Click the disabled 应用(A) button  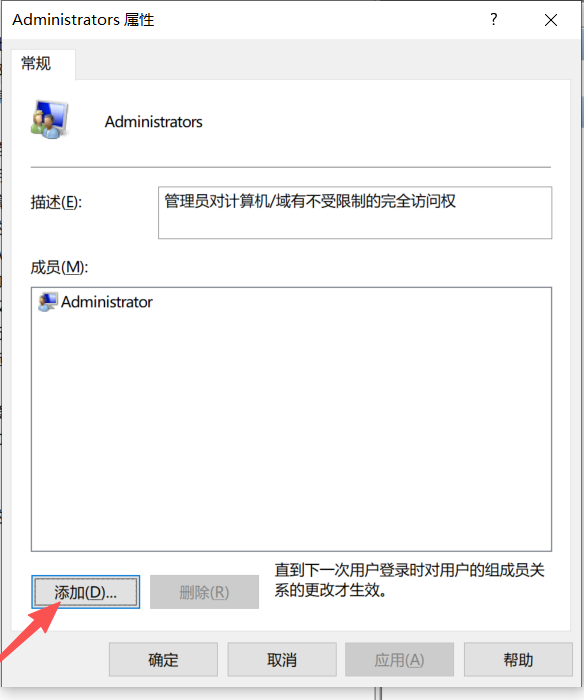400,659
